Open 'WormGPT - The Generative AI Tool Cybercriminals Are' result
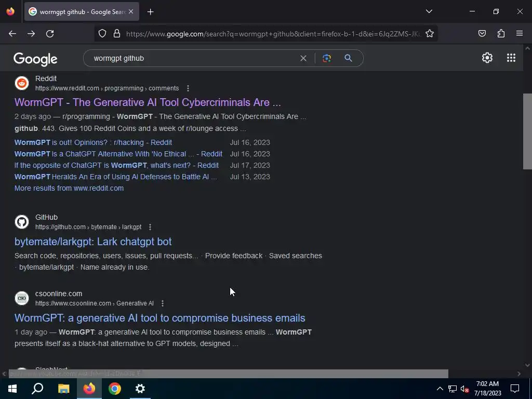This screenshot has height=399, width=532. (148, 102)
